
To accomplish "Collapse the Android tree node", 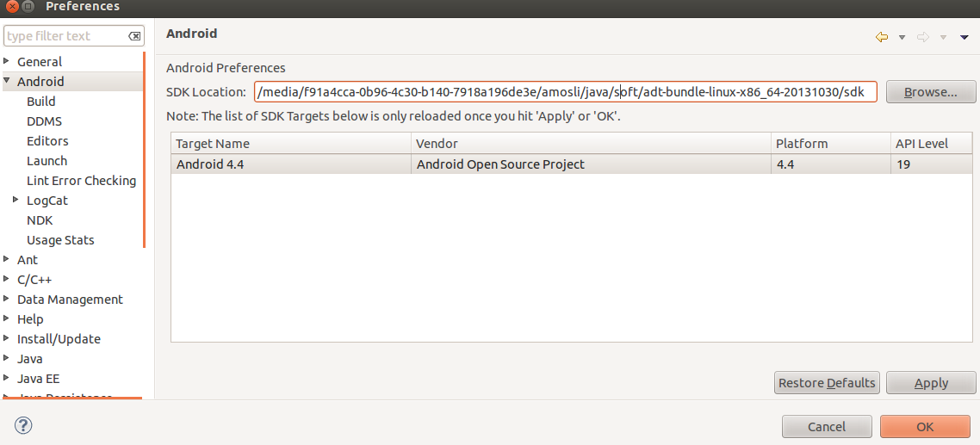I will coord(8,81).
